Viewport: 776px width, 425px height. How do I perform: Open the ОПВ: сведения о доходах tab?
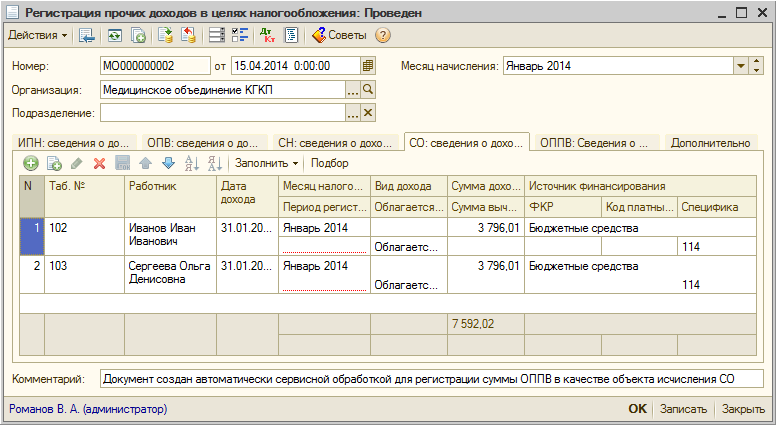coord(202,142)
